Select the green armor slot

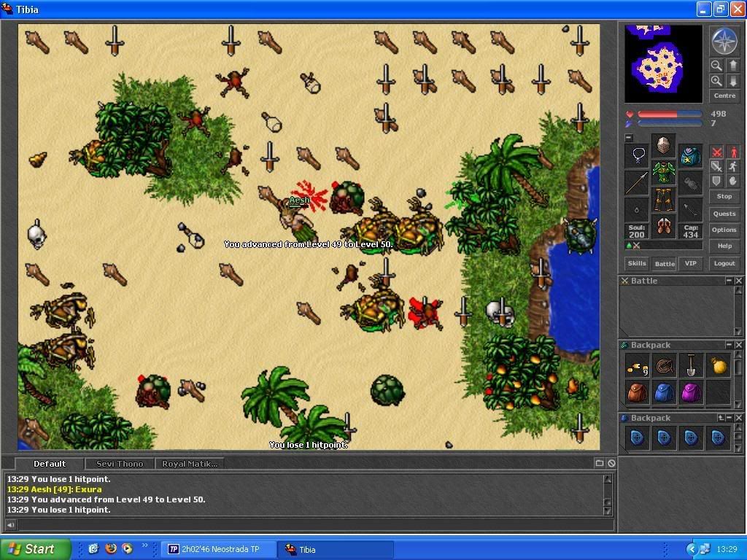click(x=663, y=172)
